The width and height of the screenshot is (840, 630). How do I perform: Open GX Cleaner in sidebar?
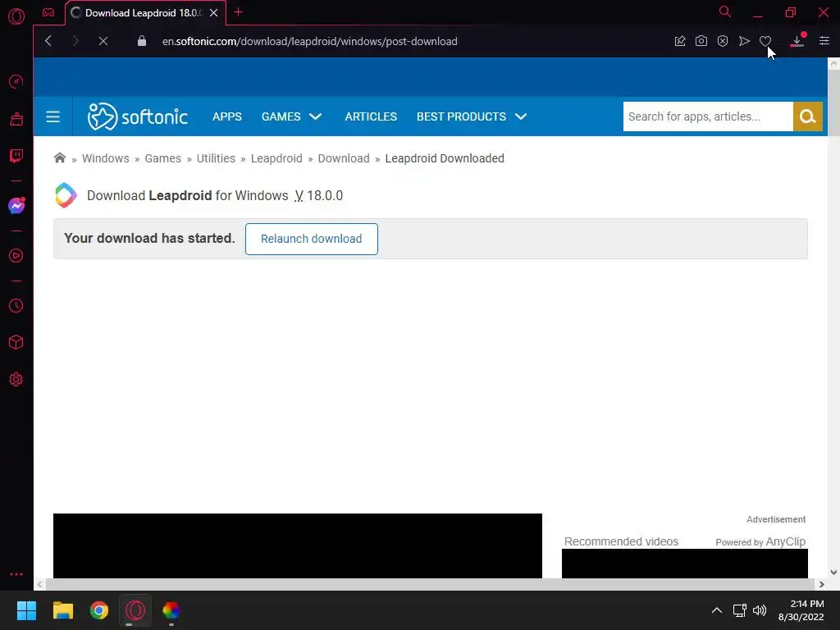coord(16,119)
